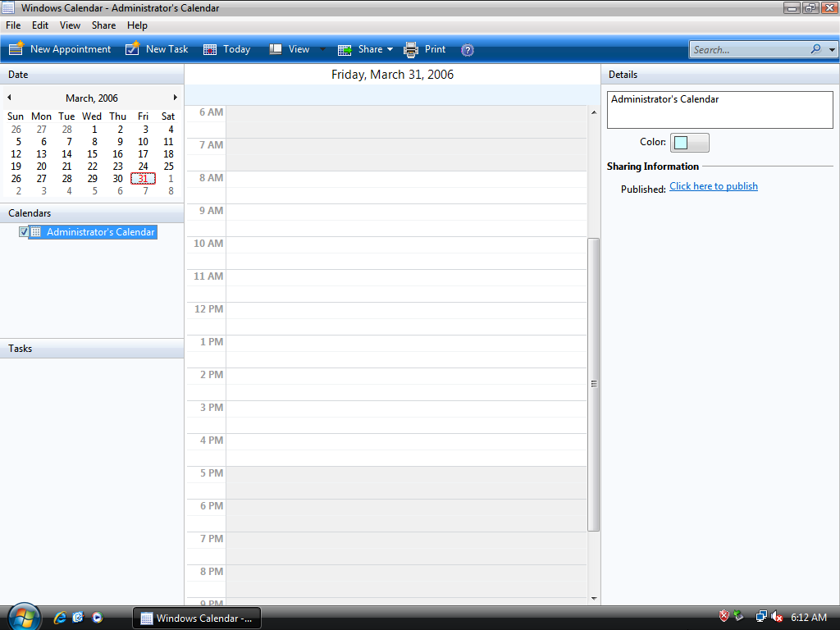Select March 15 in the mini calendar
The height and width of the screenshot is (630, 840).
(93, 153)
